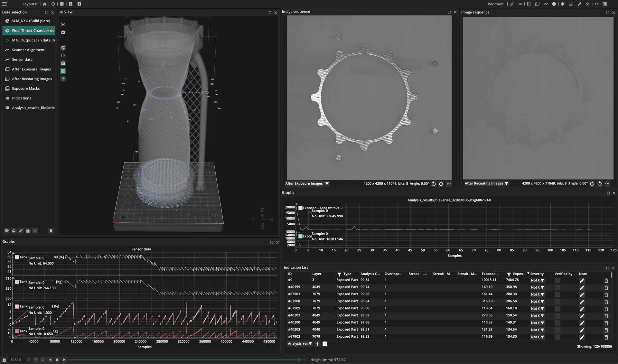Open the 3D view window icon

(512, 4)
